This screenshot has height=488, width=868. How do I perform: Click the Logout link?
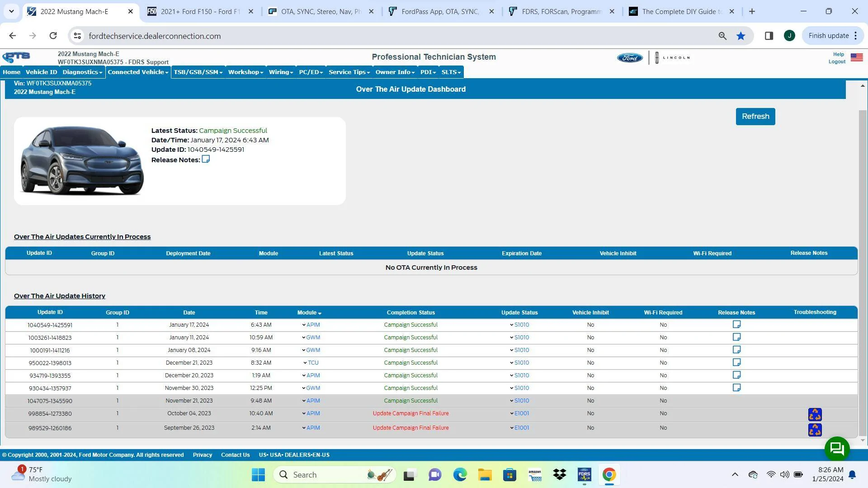click(837, 62)
